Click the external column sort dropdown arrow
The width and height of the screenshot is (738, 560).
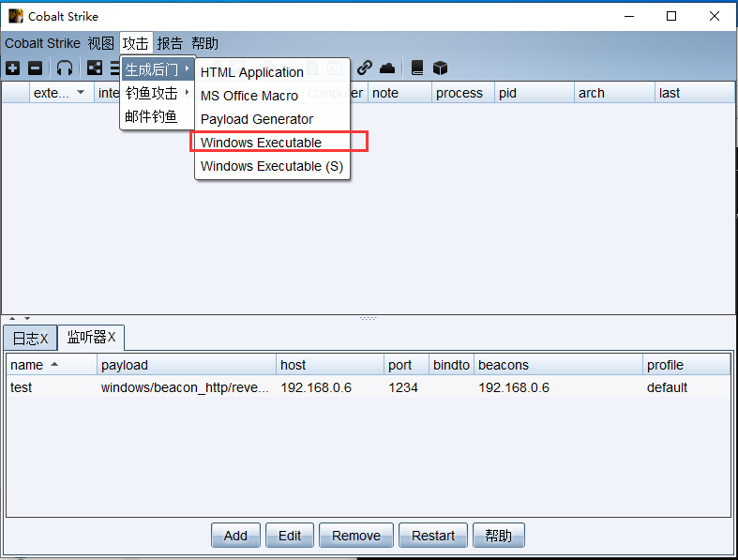coord(81,92)
